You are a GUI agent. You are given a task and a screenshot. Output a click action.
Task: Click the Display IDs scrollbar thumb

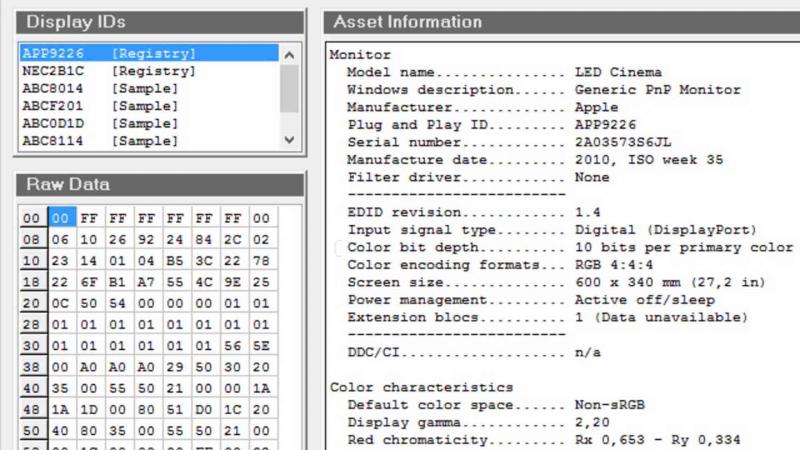click(x=289, y=88)
